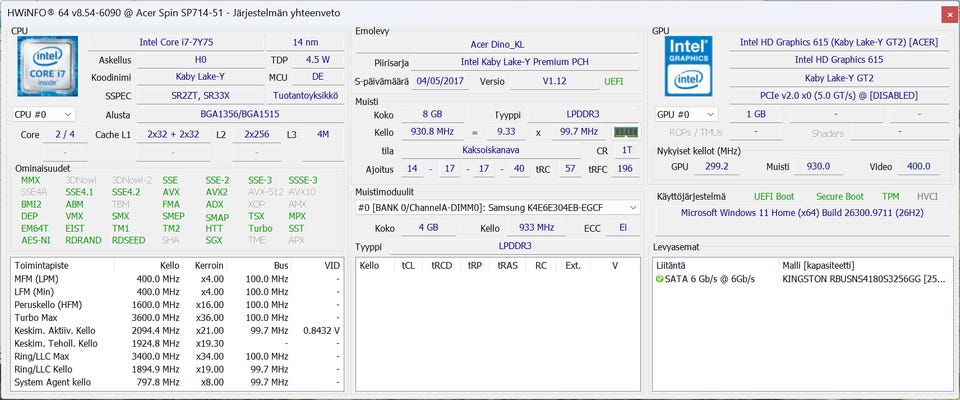Click the Video clock 400.0 value
Viewport: 960px width, 400px height.
tap(918, 167)
